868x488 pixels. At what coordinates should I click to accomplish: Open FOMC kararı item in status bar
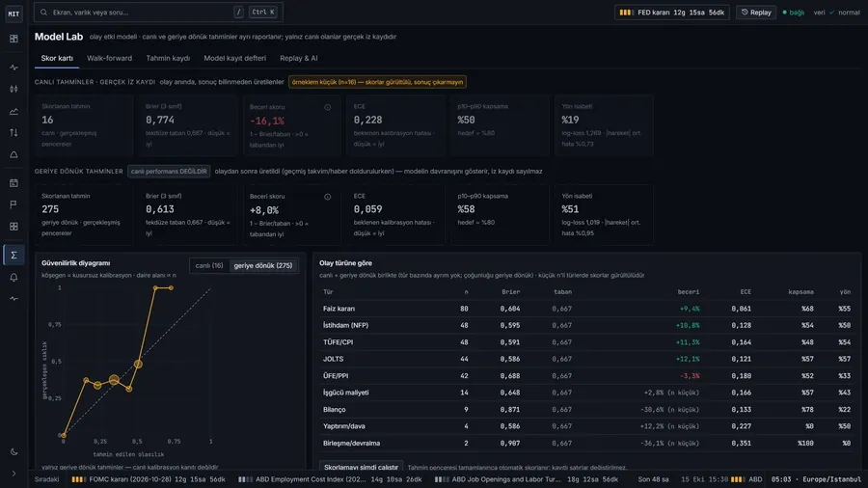(x=149, y=479)
